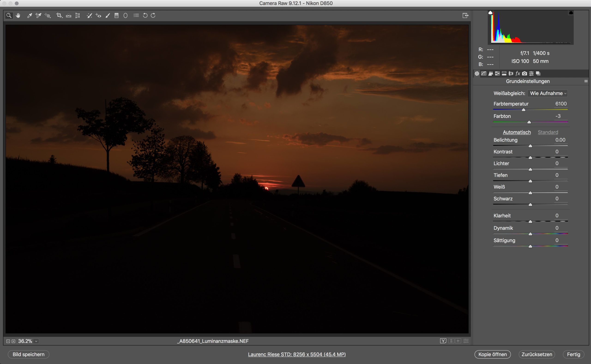
Task: Open the zoom level dropdown
Action: click(36, 341)
